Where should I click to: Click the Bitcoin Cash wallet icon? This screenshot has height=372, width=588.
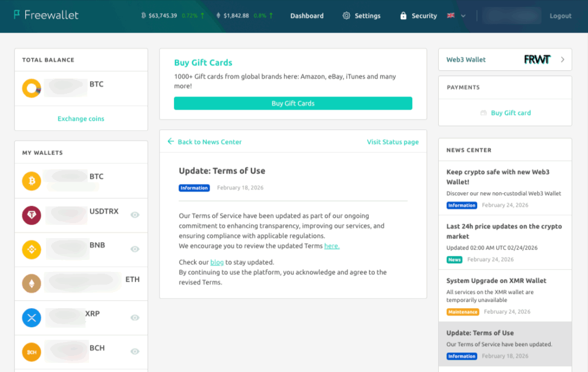click(x=32, y=352)
